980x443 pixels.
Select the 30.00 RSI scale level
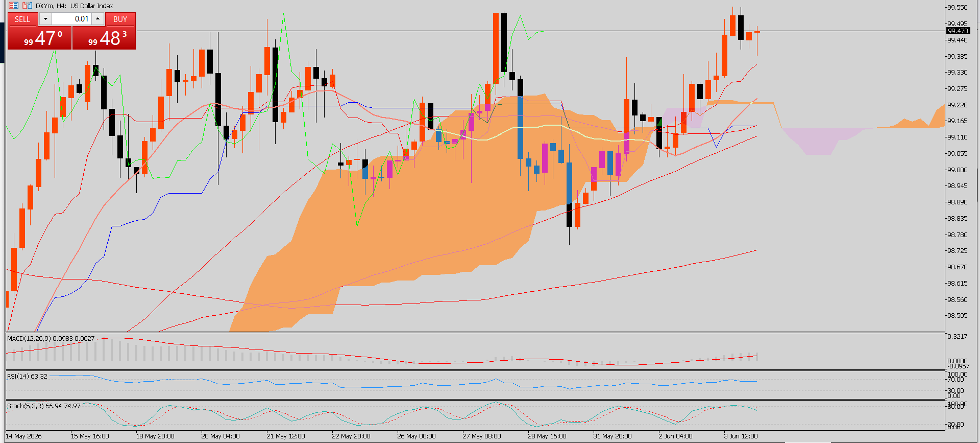(x=955, y=391)
